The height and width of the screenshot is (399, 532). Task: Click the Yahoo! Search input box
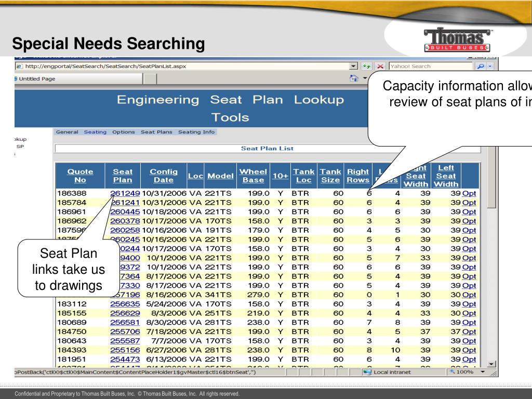click(431, 66)
